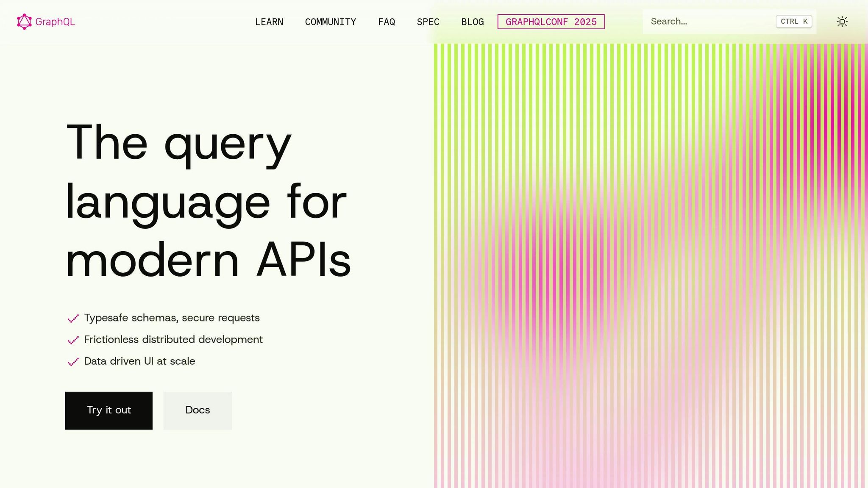Select the "Data driven UI at scale" text

[139, 361]
